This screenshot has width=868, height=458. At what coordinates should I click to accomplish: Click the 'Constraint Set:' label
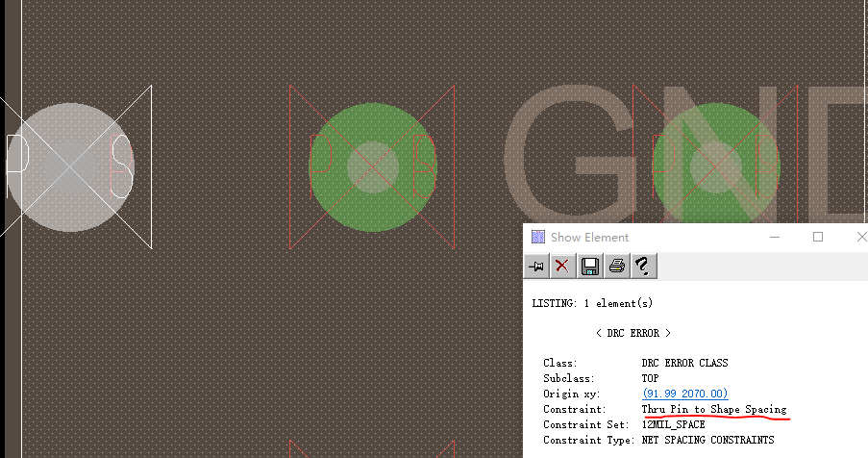tap(586, 424)
